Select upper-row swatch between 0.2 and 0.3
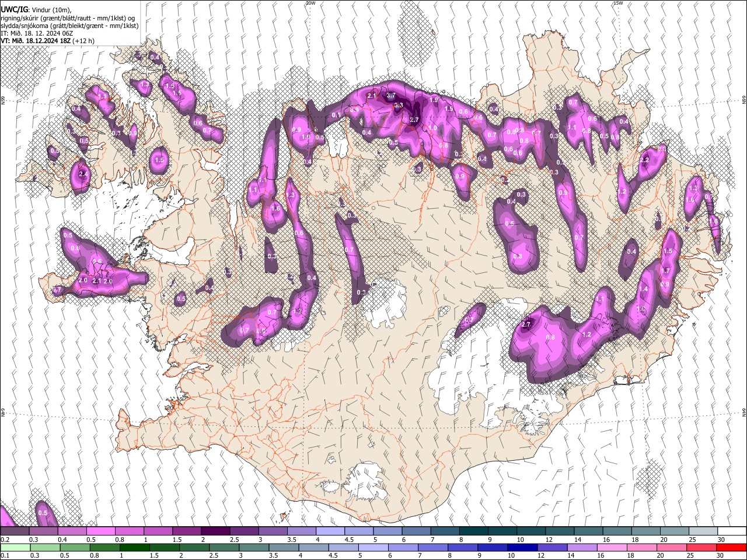The width and height of the screenshot is (747, 560). click(15, 531)
